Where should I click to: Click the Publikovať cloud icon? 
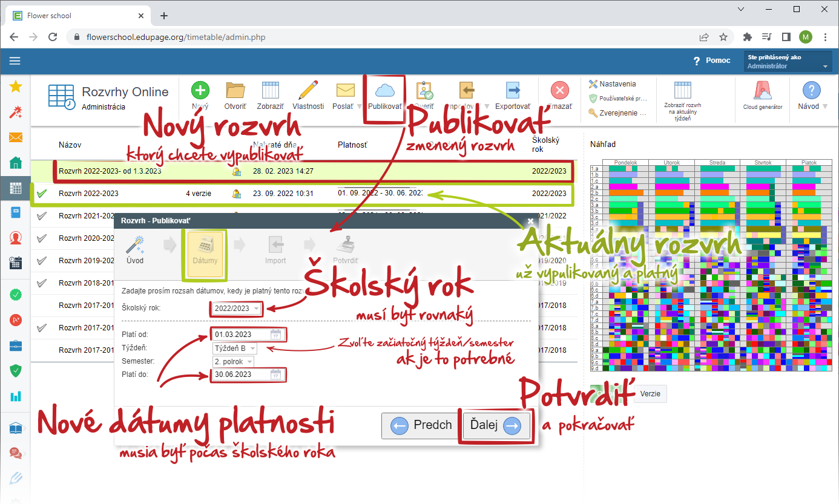pyautogui.click(x=385, y=90)
